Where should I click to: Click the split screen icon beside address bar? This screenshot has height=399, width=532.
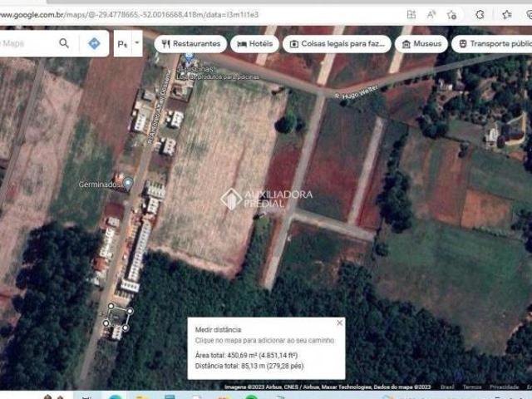click(411, 14)
